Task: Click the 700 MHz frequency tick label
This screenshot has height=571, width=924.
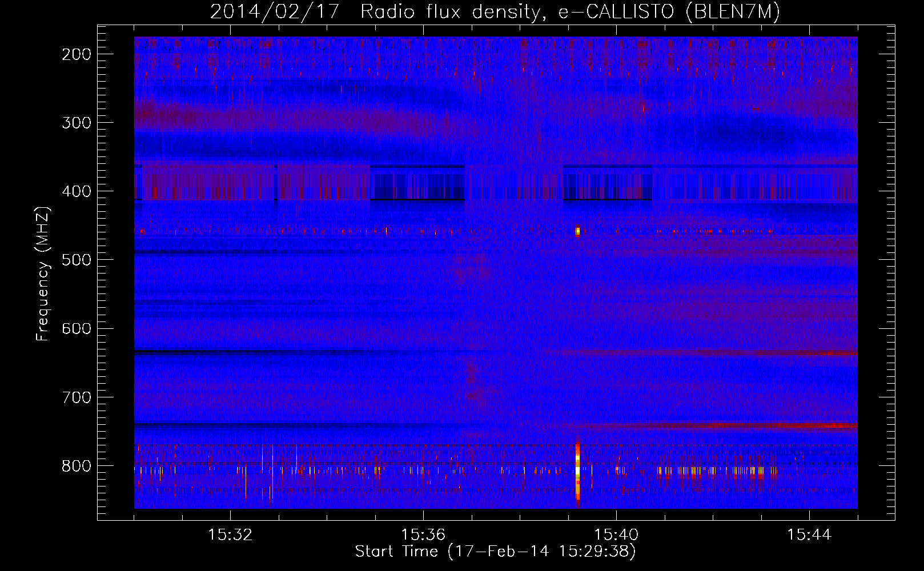Action: tap(76, 397)
